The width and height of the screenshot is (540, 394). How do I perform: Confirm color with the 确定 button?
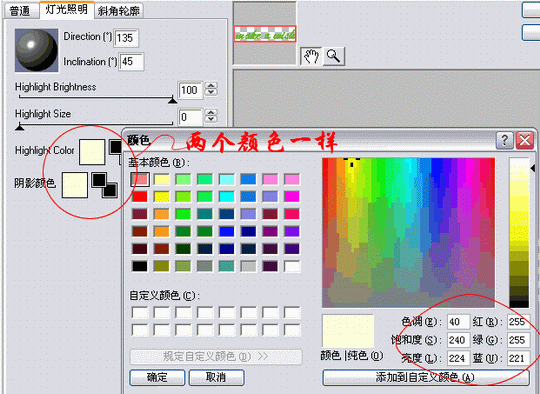157,377
